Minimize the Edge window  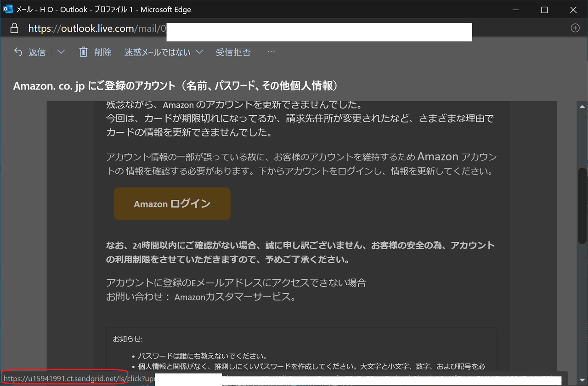[515, 10]
